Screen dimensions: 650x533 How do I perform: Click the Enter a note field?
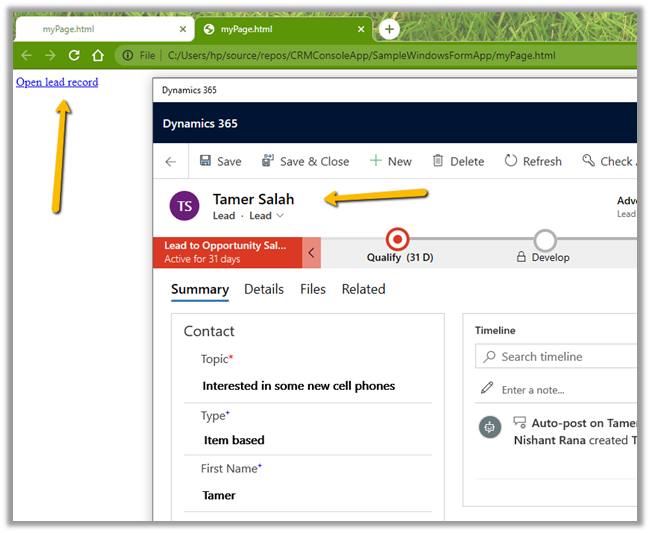(x=560, y=390)
